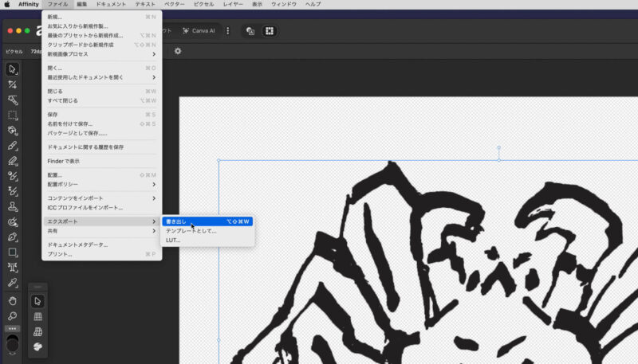638x364 pixels.
Task: Select the Text frame tool
Action: (12, 268)
